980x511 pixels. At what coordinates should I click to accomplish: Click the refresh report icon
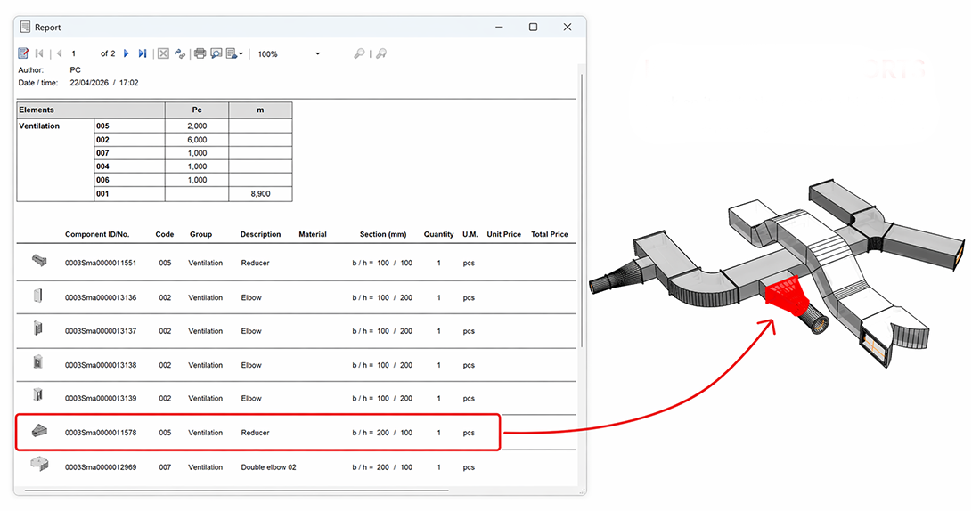tap(180, 53)
